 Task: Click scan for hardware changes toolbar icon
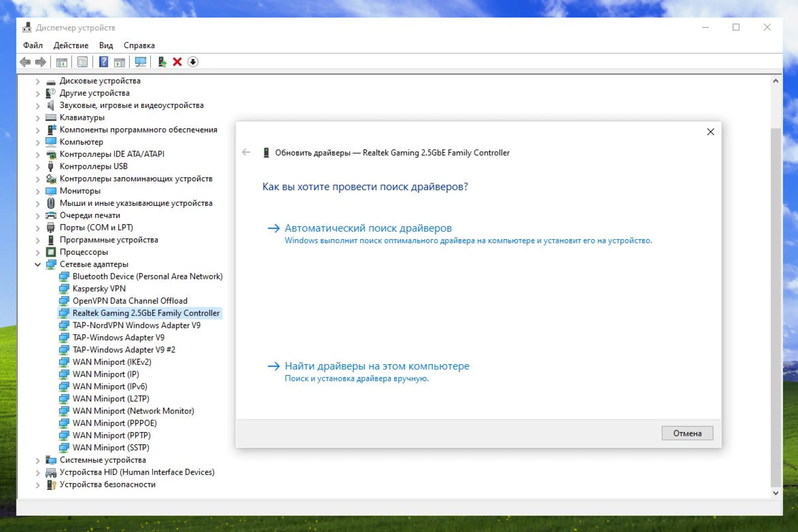click(x=140, y=62)
